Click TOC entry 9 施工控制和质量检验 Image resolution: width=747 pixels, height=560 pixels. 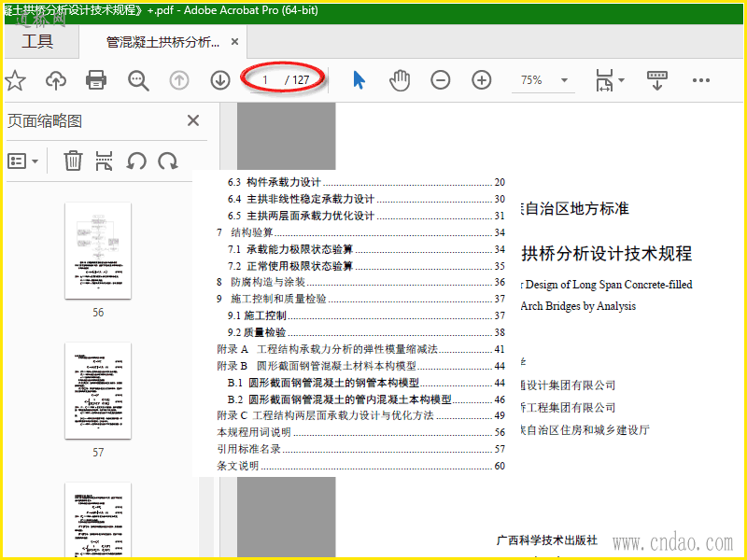coord(360,299)
